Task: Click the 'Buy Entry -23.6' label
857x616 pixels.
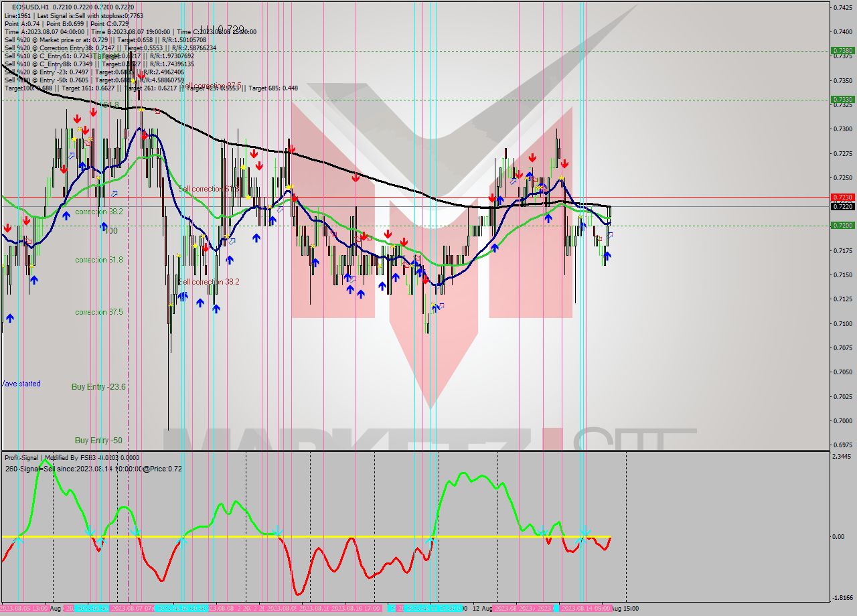Action: coord(98,386)
